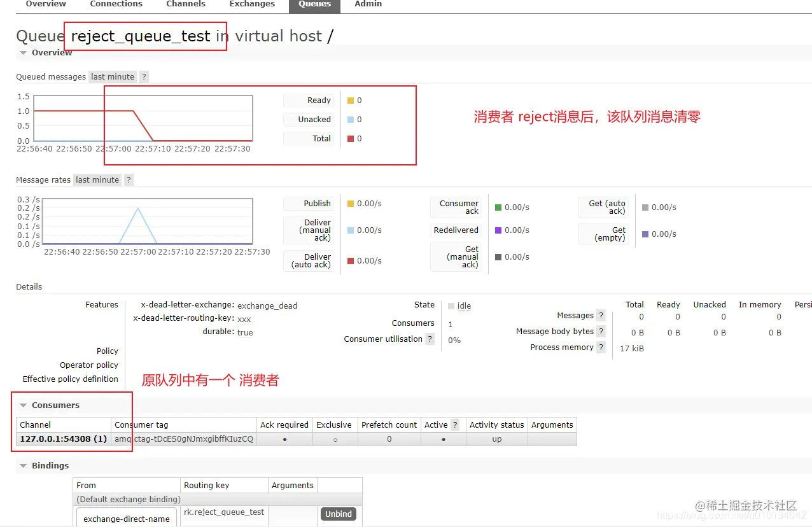Click the Prefetch count column header
The width and height of the screenshot is (812, 527).
[389, 425]
